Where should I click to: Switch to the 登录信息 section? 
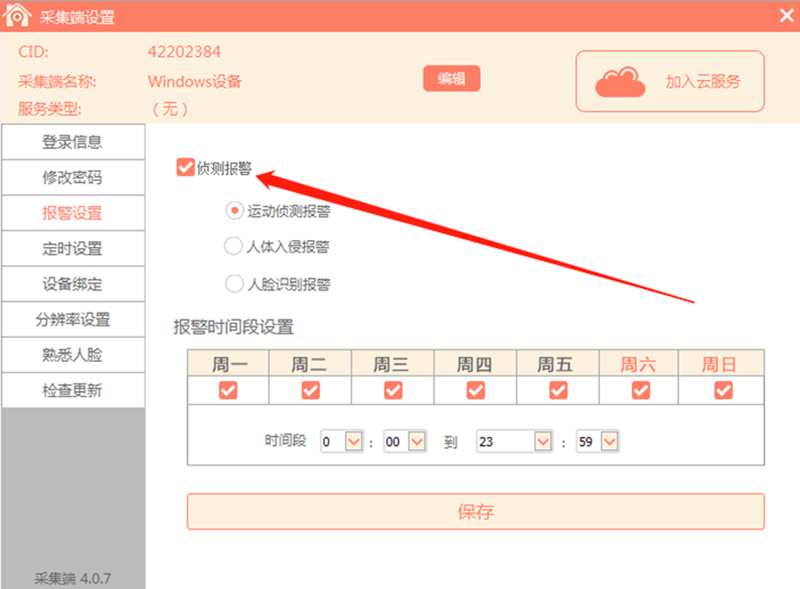(72, 141)
